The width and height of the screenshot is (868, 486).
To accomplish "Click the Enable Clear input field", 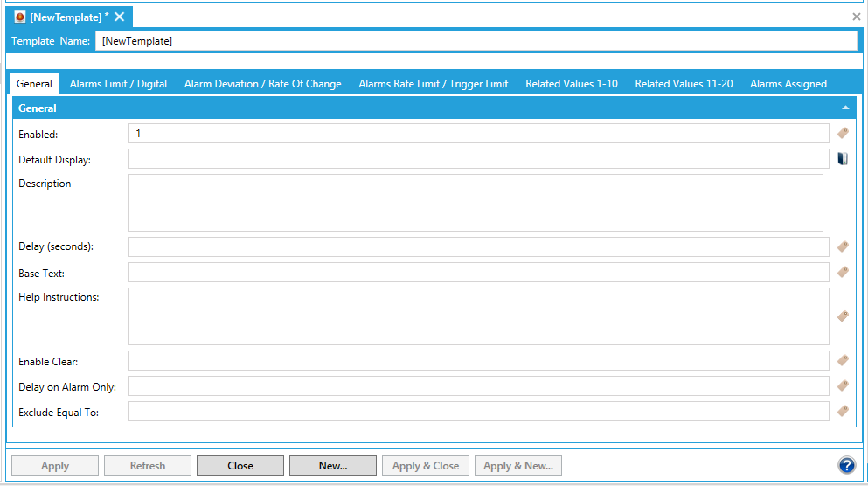I will (x=478, y=360).
